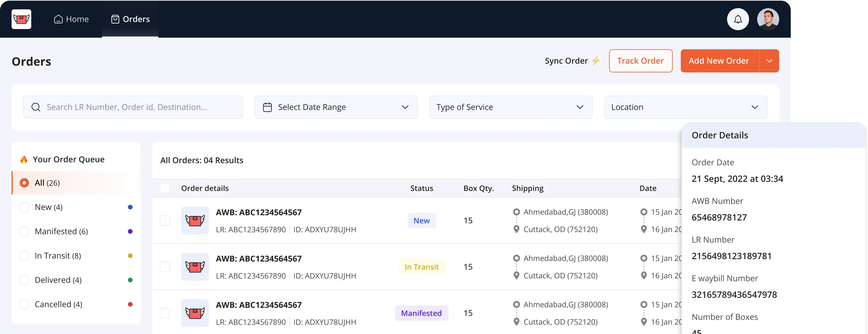This screenshot has height=334, width=868.
Task: Select the Manifested (6) queue radio button
Action: click(24, 231)
